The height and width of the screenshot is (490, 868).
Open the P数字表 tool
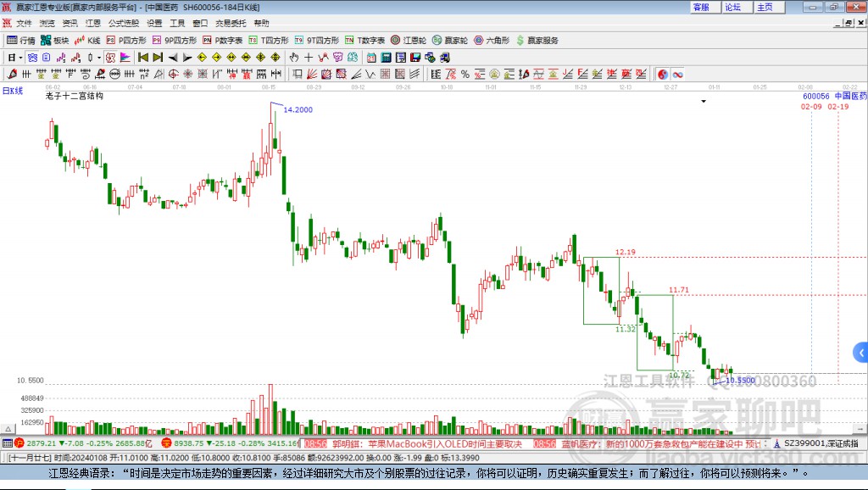(x=223, y=41)
